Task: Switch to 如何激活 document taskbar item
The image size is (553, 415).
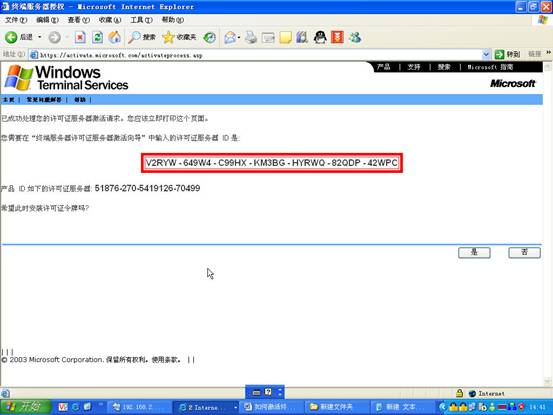Action: coord(271,407)
